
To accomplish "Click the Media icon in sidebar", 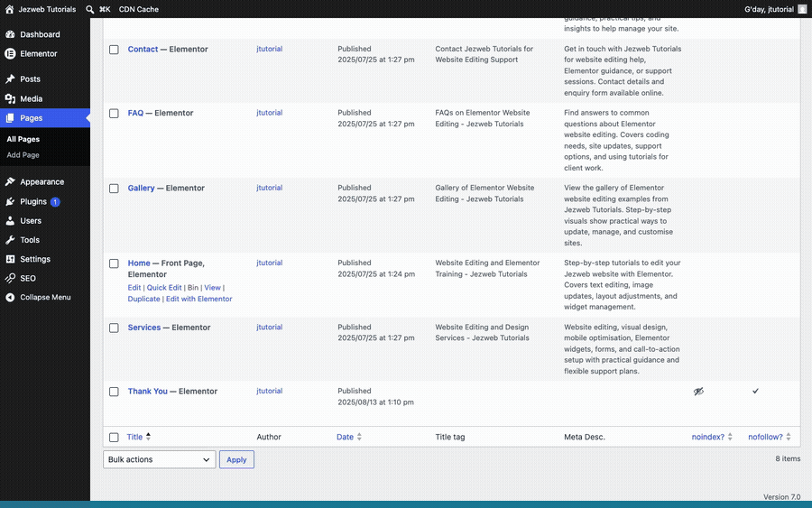I will [10, 98].
